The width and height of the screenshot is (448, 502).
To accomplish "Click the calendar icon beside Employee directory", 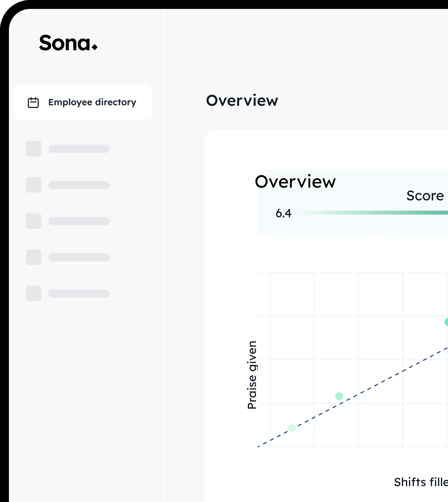I will [33, 102].
